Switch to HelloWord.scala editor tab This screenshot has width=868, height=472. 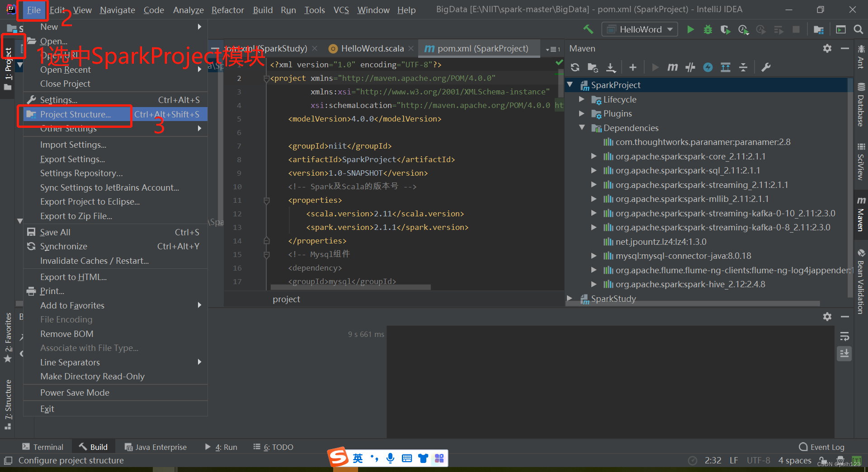click(x=372, y=48)
